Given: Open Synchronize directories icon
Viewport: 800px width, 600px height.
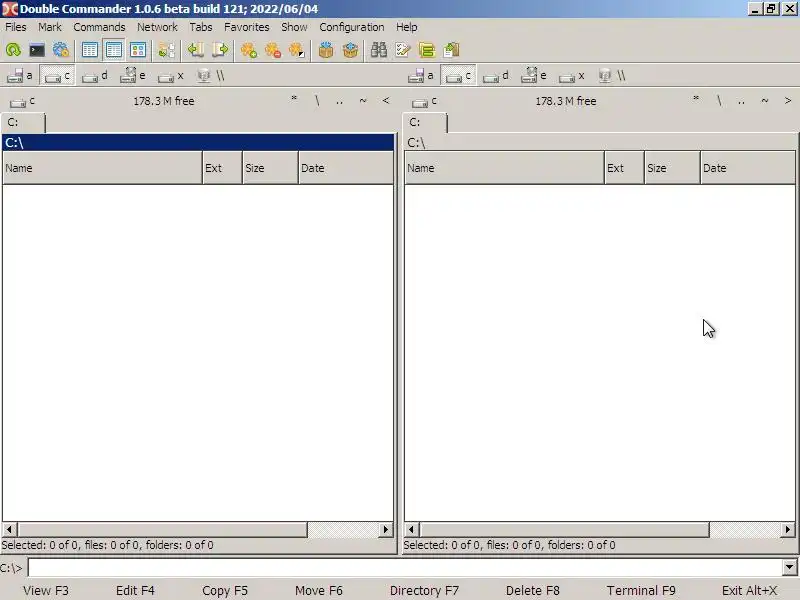Looking at the screenshot, I should [427, 50].
